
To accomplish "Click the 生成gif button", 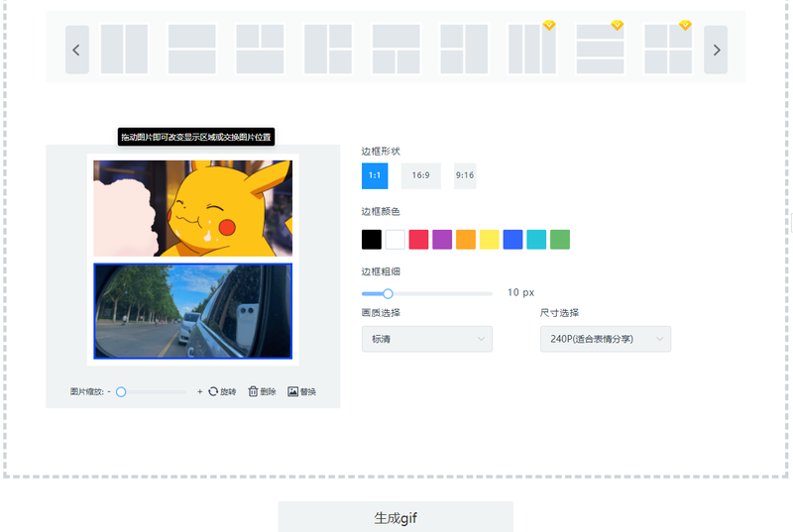I will (396, 517).
